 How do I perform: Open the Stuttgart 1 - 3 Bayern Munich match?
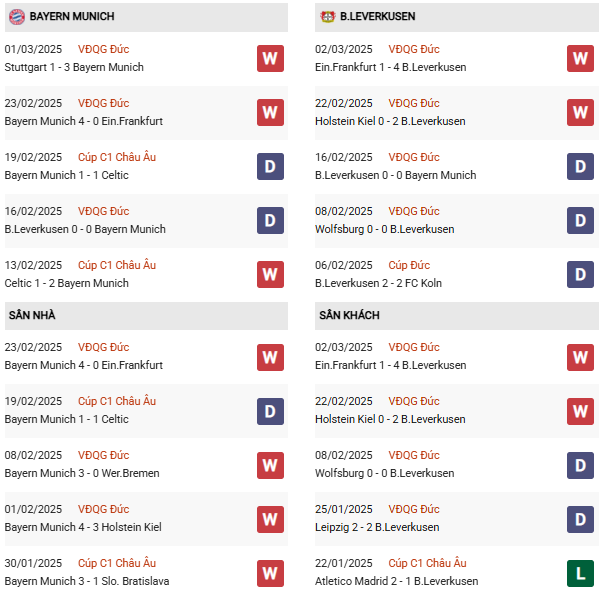click(x=74, y=67)
